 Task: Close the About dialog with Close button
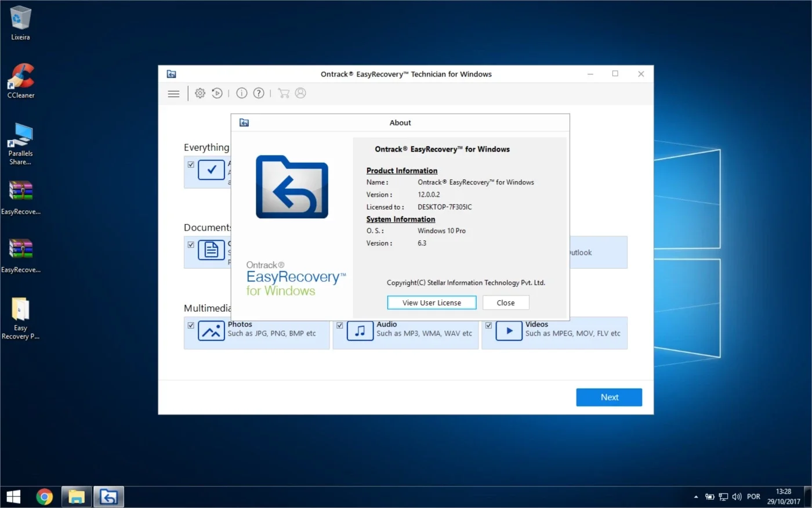(x=506, y=302)
